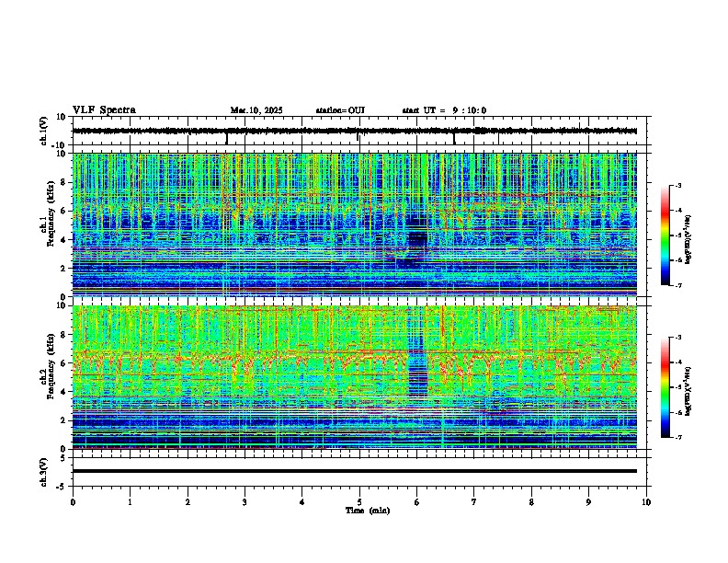Pick the ch.2 spectrogram color bar
728x563 pixels.
click(x=665, y=387)
